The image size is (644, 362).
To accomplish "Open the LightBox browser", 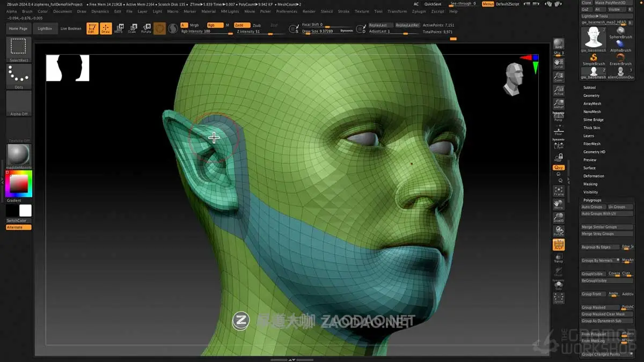I will click(45, 28).
